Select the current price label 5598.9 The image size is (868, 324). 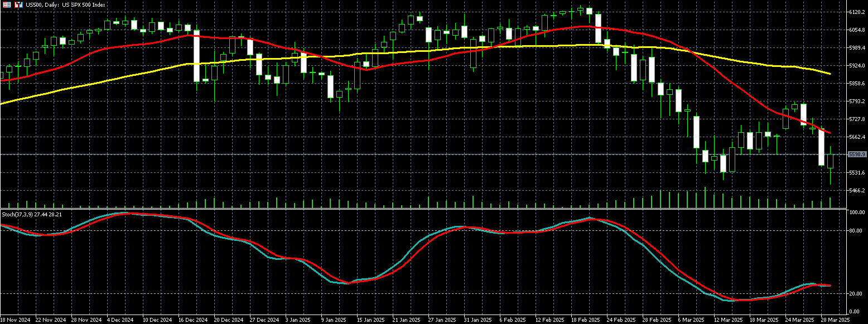coord(856,154)
